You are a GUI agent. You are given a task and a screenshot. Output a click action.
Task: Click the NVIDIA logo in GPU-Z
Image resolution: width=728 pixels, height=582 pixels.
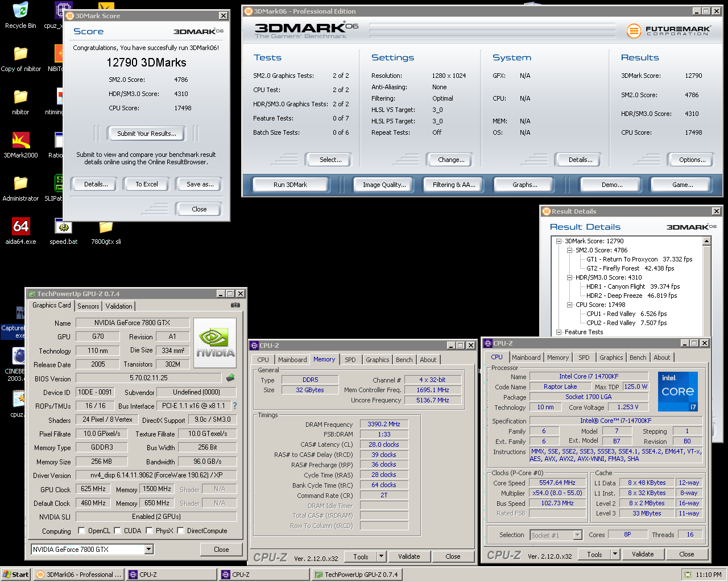pyautogui.click(x=215, y=343)
